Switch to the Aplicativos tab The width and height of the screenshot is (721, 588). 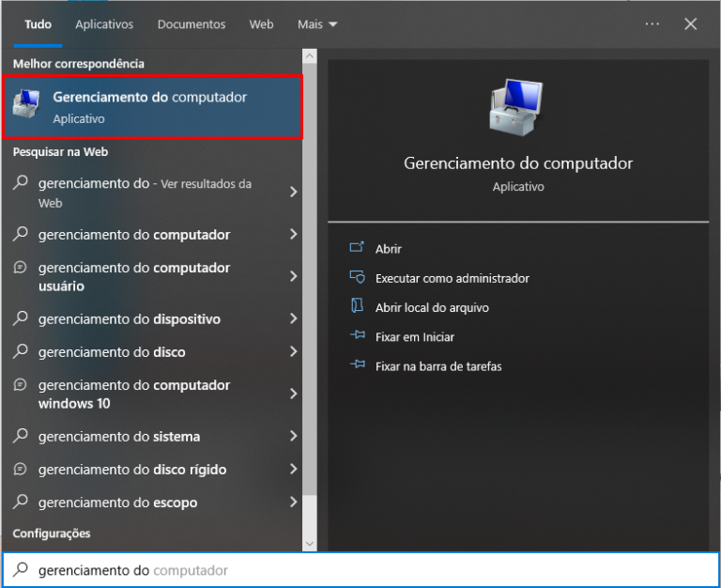[x=104, y=24]
